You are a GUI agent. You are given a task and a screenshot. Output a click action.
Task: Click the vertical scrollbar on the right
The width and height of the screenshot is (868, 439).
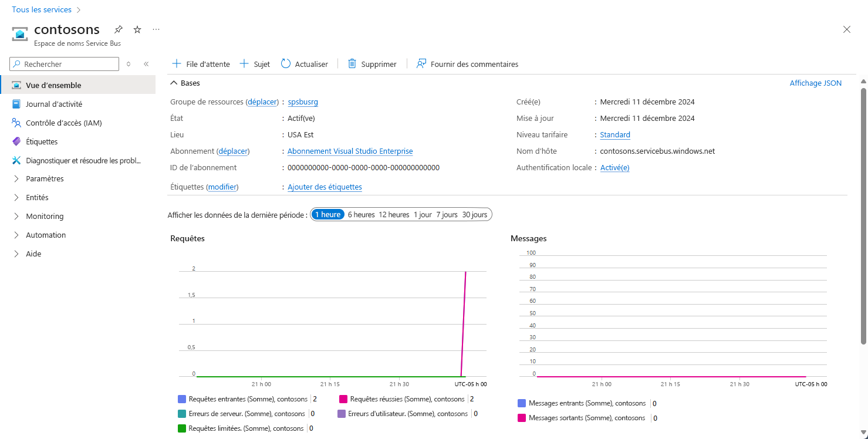(x=863, y=216)
